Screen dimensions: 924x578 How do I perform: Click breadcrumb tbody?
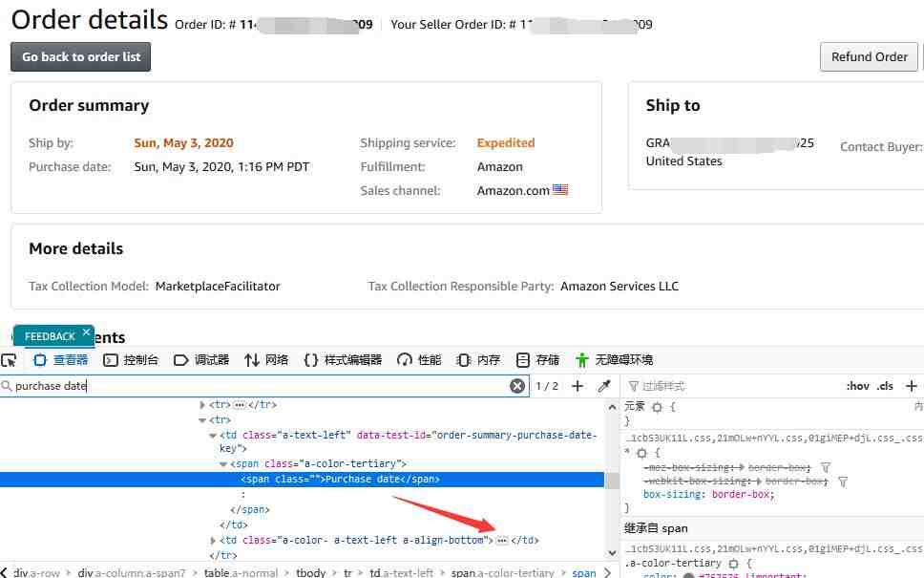[x=310, y=572]
